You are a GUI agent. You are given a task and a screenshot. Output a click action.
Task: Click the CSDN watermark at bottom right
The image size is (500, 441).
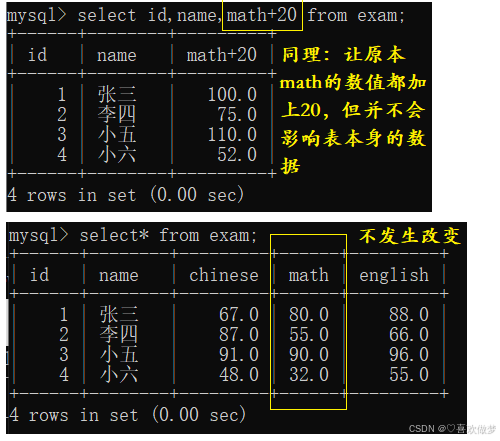tap(452, 429)
